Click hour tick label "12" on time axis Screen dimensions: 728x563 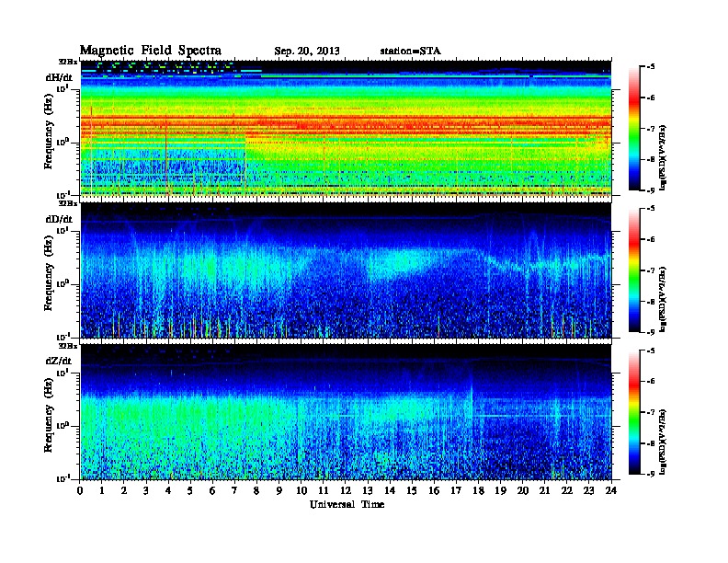[x=346, y=490]
